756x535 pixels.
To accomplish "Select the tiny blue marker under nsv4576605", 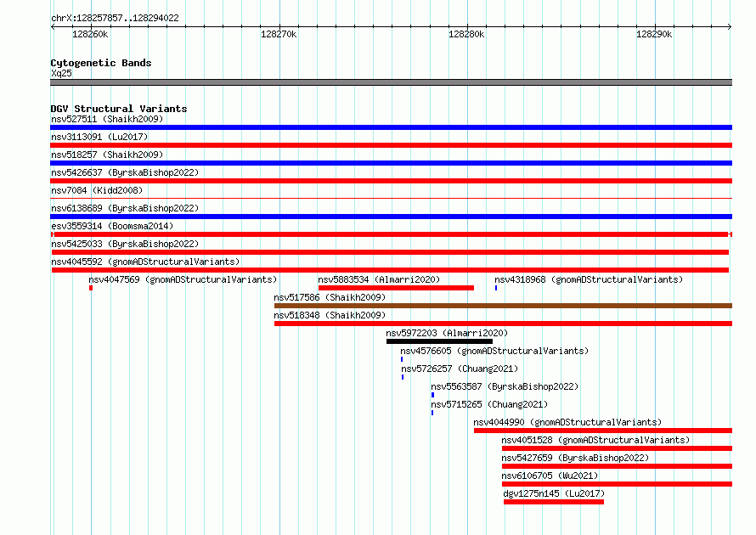I will click(x=402, y=359).
